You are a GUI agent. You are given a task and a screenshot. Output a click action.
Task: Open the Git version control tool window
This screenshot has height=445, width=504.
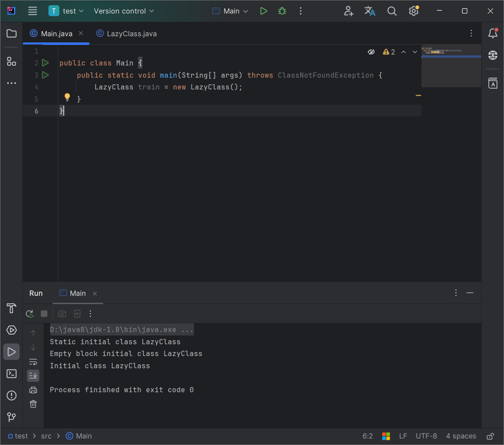coord(11,418)
